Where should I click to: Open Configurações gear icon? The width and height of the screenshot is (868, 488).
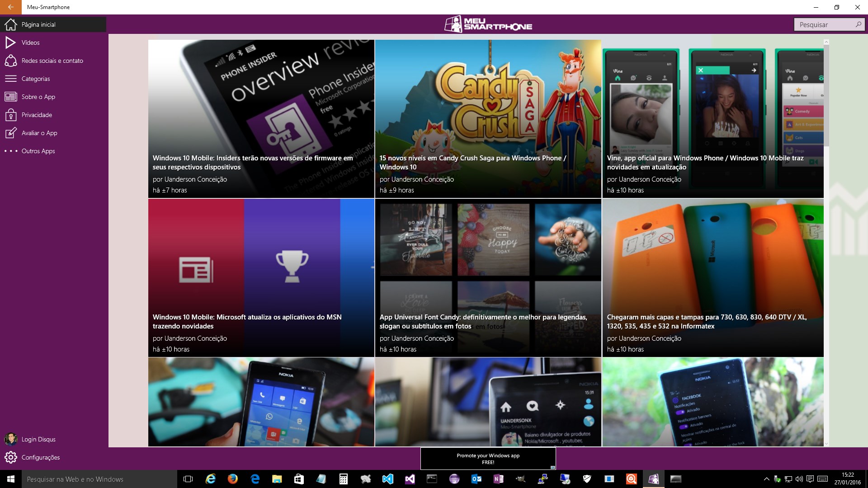coord(10,457)
